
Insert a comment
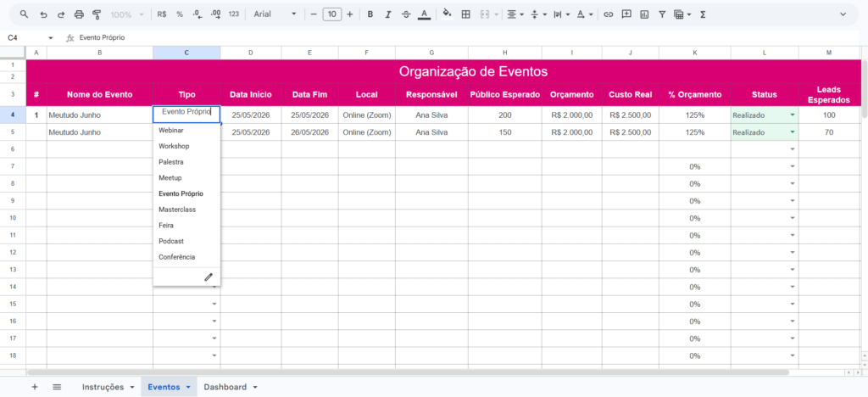(626, 14)
